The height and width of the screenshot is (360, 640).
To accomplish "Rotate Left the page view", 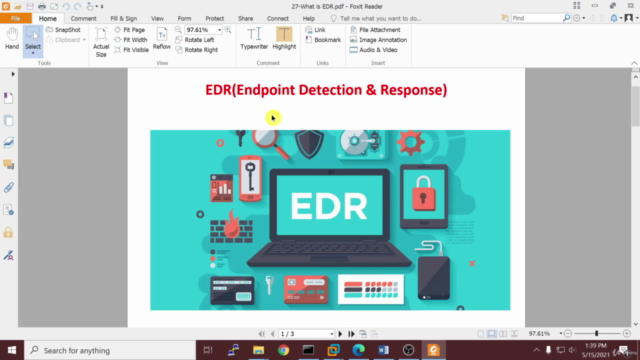I will (195, 40).
